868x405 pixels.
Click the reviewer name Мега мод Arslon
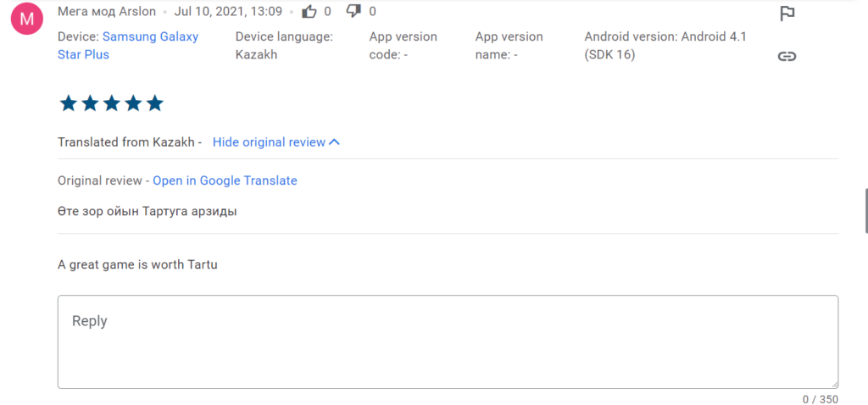click(x=107, y=12)
